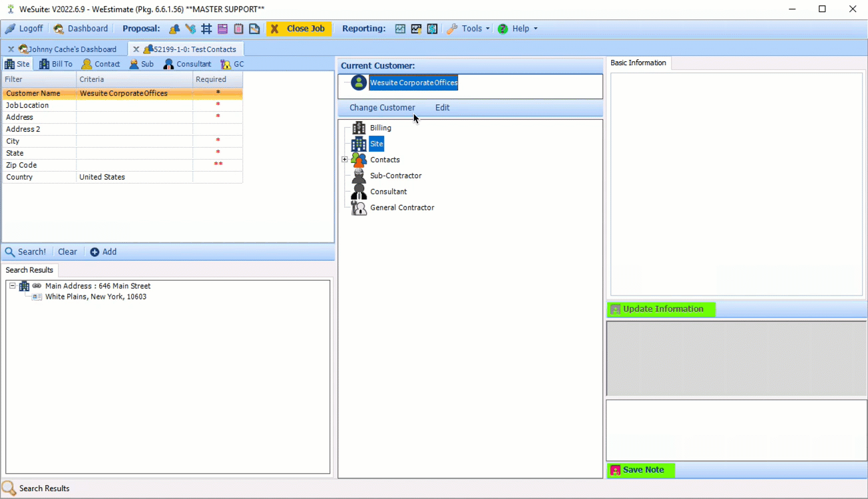Screen dimensions: 868x499
Task: Collapse the Main Address tree node
Action: [x=12, y=286]
